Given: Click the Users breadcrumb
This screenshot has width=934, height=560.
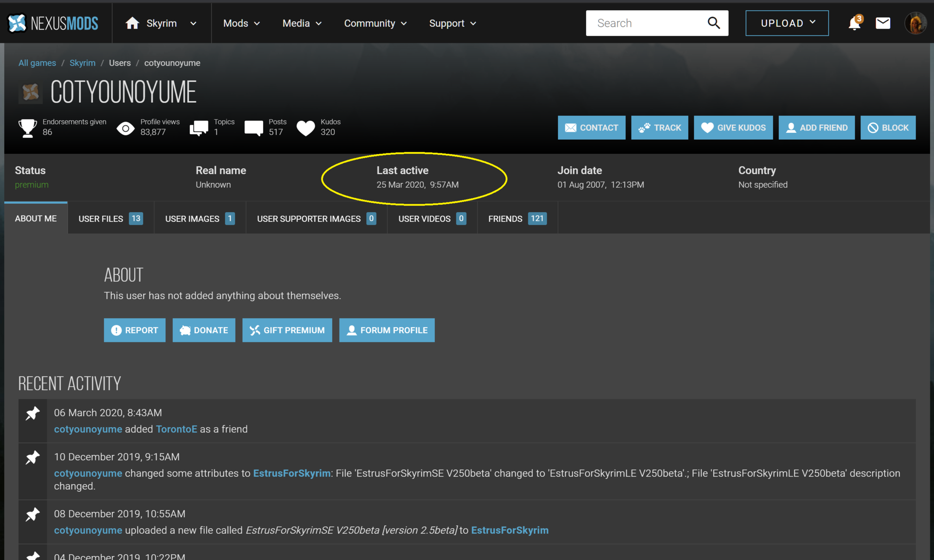Looking at the screenshot, I should click(120, 63).
